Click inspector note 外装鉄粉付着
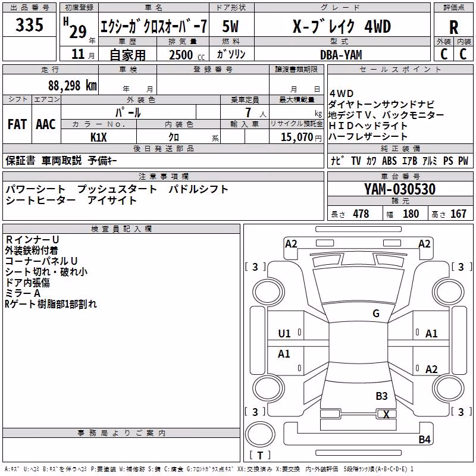The height and width of the screenshot is (476, 476). [32, 250]
